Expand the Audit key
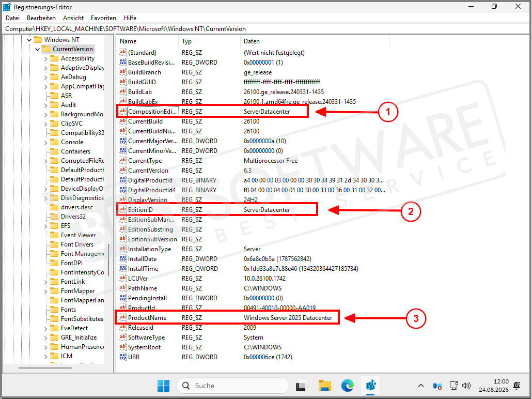532x399 pixels. tap(46, 105)
